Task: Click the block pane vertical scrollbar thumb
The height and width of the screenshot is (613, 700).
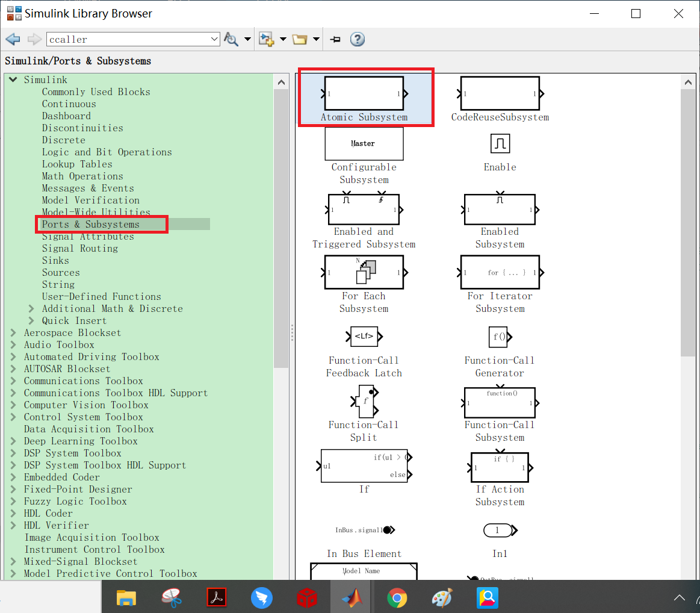Action: click(x=688, y=222)
